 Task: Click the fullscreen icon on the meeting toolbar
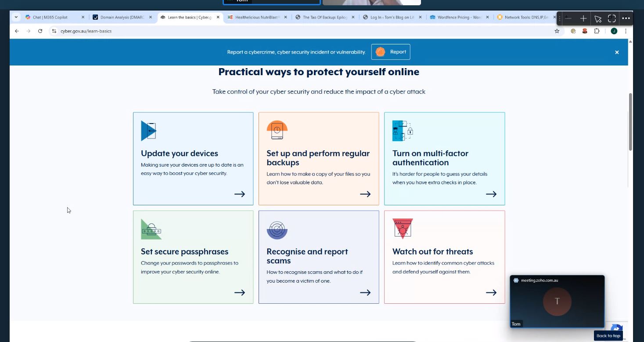click(612, 18)
